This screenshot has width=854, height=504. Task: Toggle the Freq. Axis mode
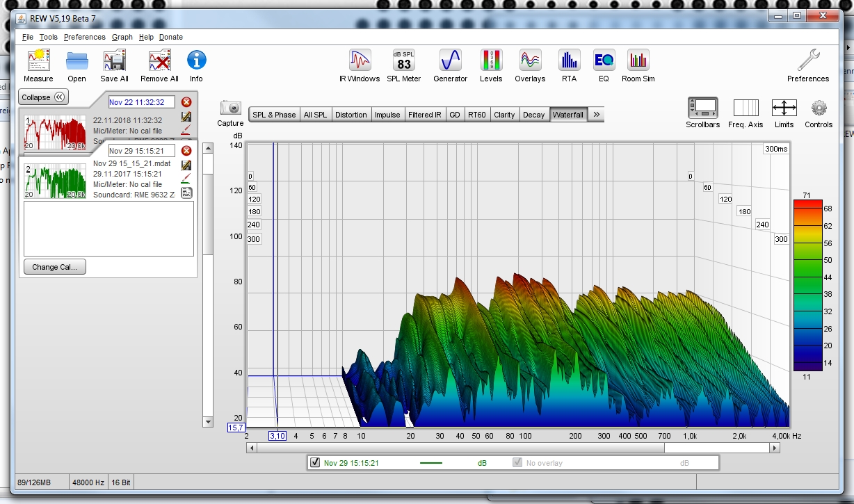point(746,108)
